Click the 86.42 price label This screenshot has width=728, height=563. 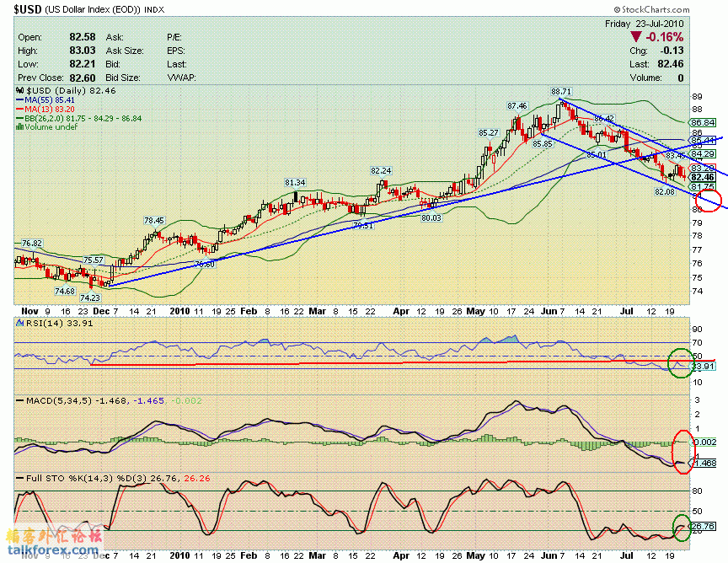[603, 119]
